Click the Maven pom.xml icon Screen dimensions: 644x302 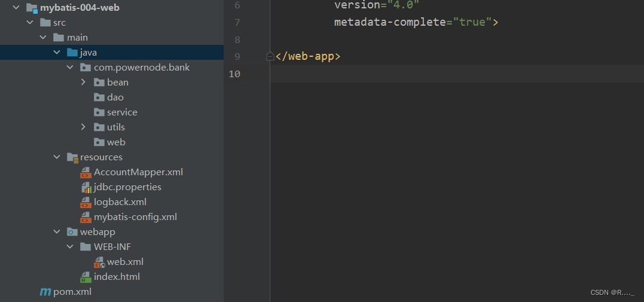(x=45, y=292)
